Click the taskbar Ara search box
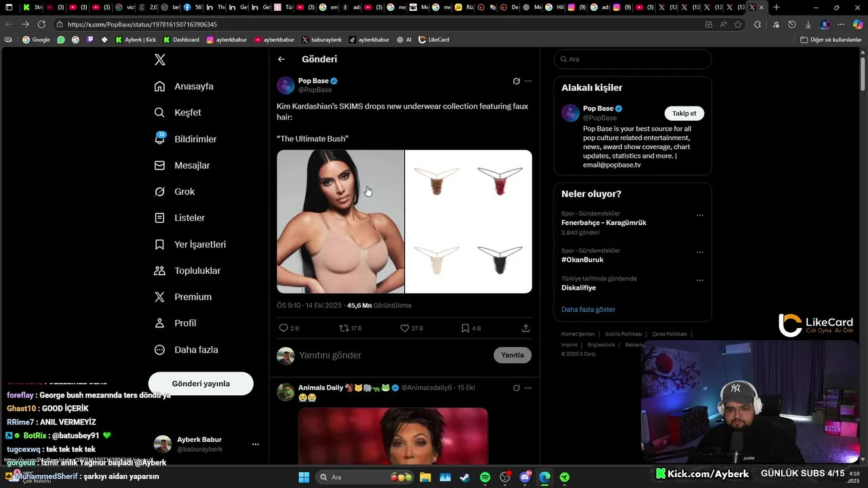Image resolution: width=868 pixels, height=488 pixels. [366, 477]
